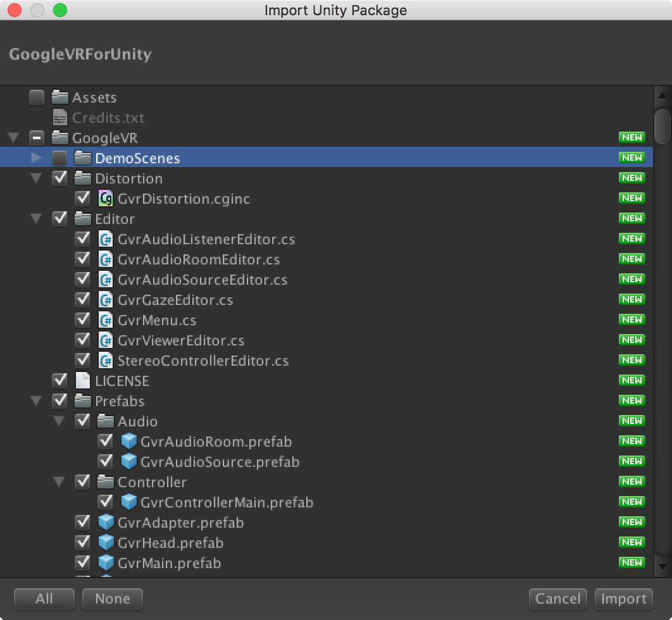Image resolution: width=672 pixels, height=620 pixels.
Task: Click the None button to deselect everything
Action: tap(112, 598)
